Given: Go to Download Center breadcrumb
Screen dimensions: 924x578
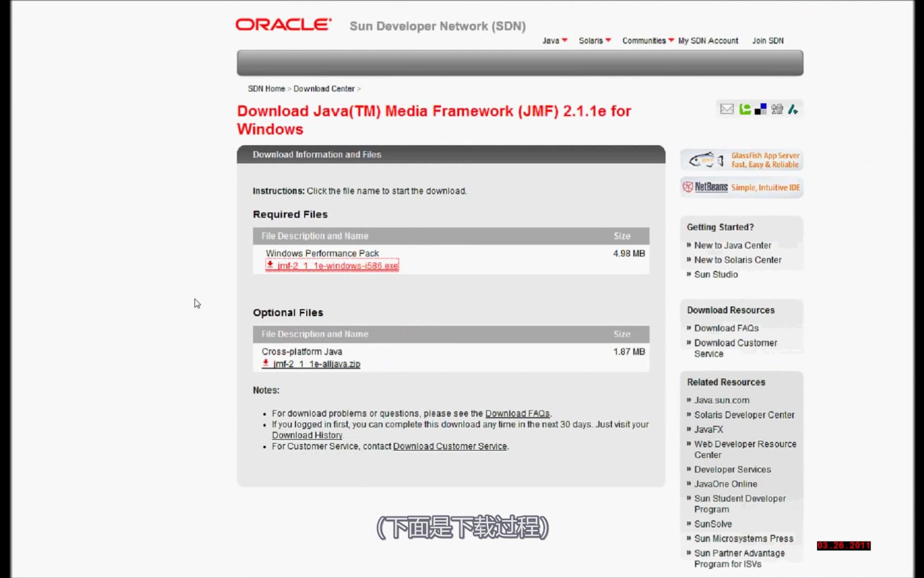Looking at the screenshot, I should coord(324,88).
